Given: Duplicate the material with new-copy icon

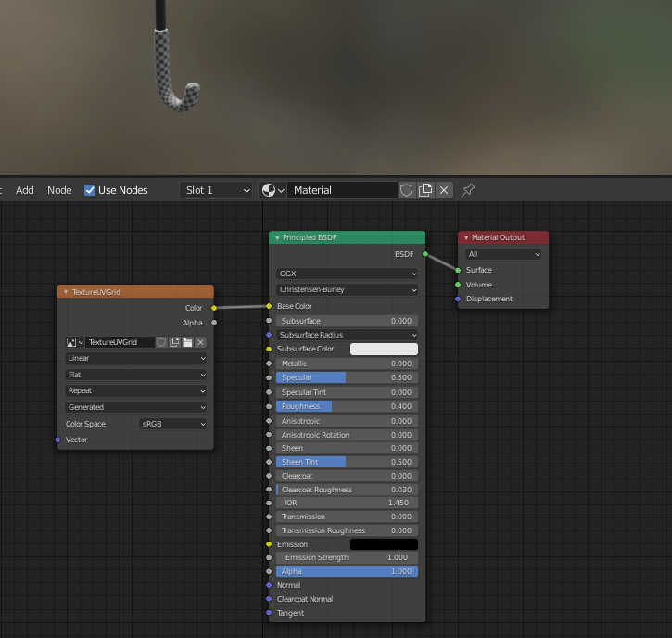Looking at the screenshot, I should pyautogui.click(x=425, y=190).
